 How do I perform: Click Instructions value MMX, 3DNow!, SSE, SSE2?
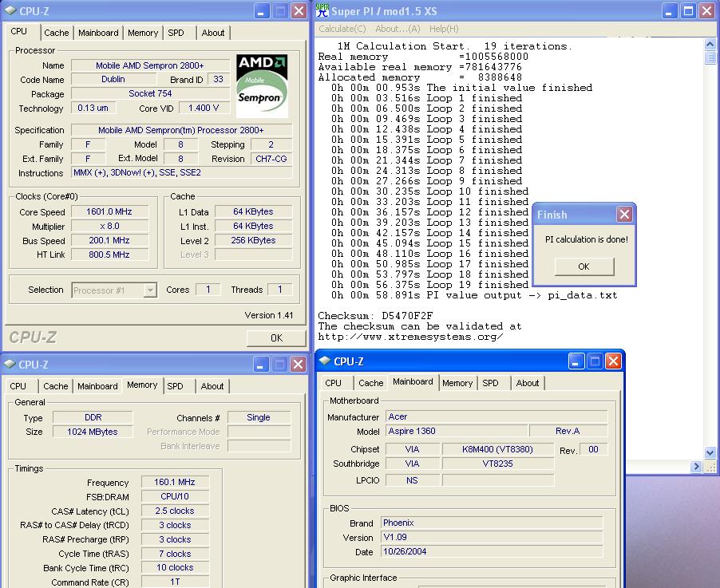click(x=182, y=172)
